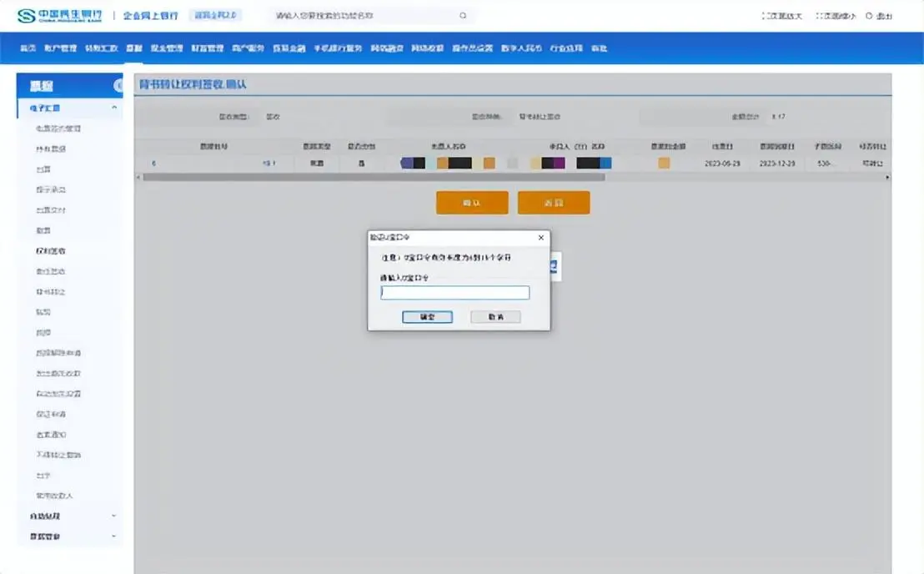Open 账户管理 in the top navigation
Viewport: 924px width, 574px height.
60,48
